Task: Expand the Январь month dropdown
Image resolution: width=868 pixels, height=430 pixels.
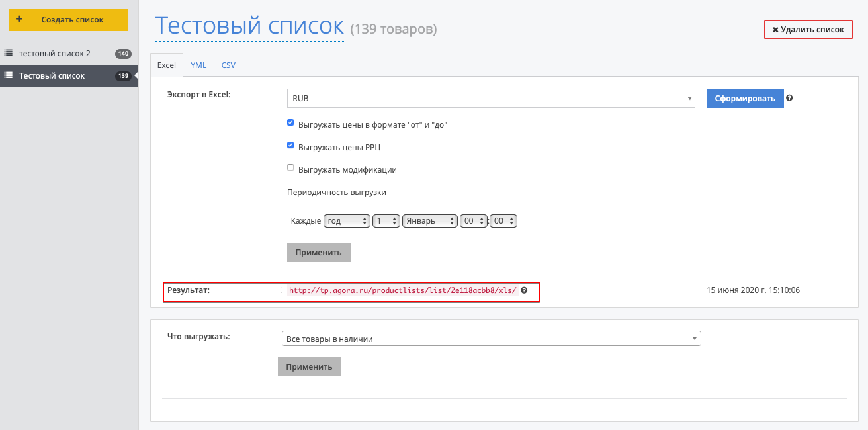Action: click(429, 221)
